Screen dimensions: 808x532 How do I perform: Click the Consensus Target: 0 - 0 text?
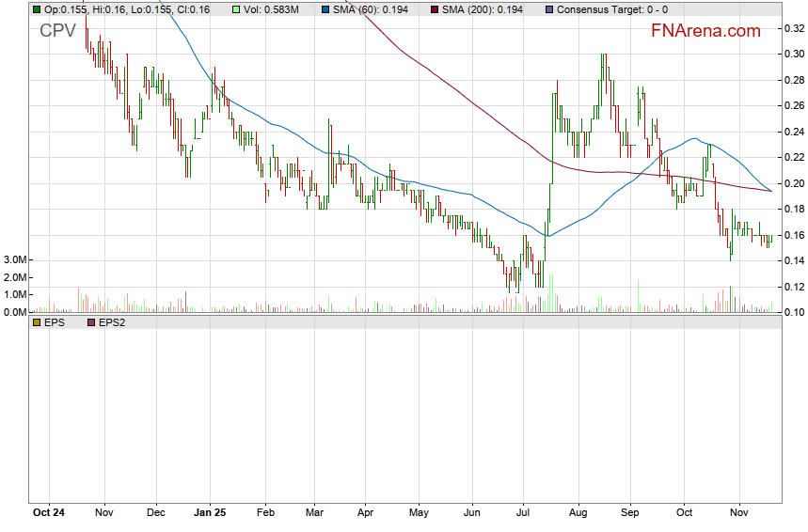(x=612, y=8)
